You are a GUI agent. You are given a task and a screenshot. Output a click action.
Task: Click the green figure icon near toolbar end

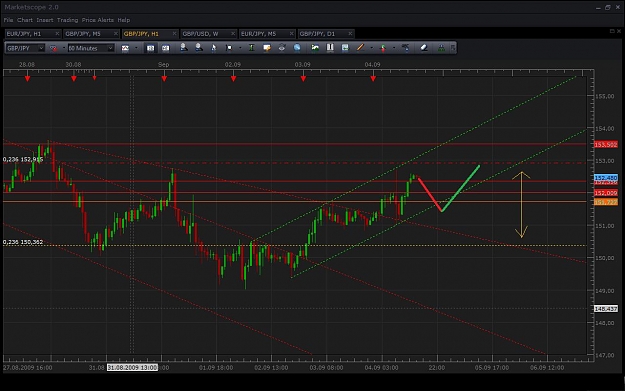click(x=441, y=48)
